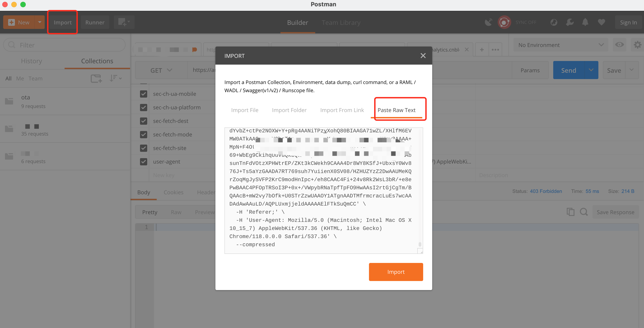Select the Import From Link tab
The image size is (644, 328).
tap(342, 110)
